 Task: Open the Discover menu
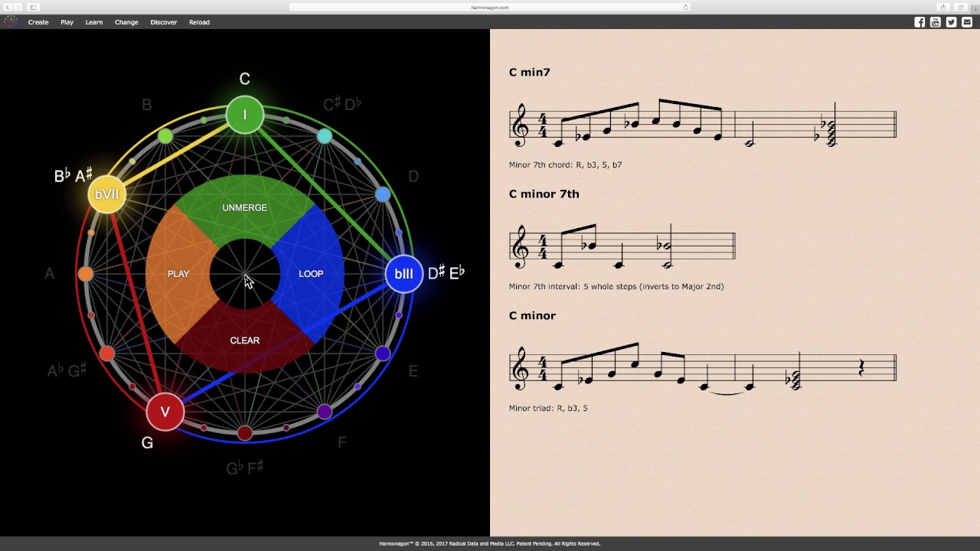[x=164, y=22]
